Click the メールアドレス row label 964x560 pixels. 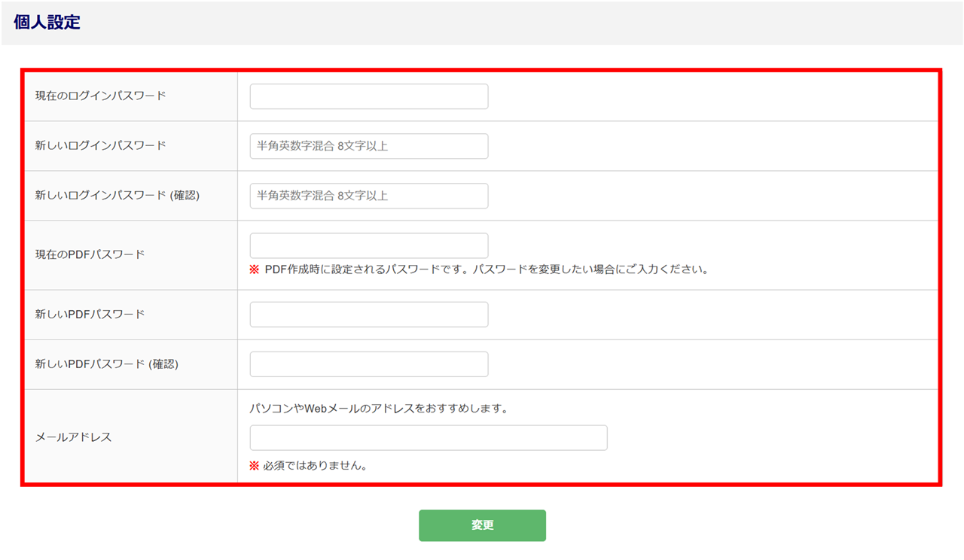73,437
